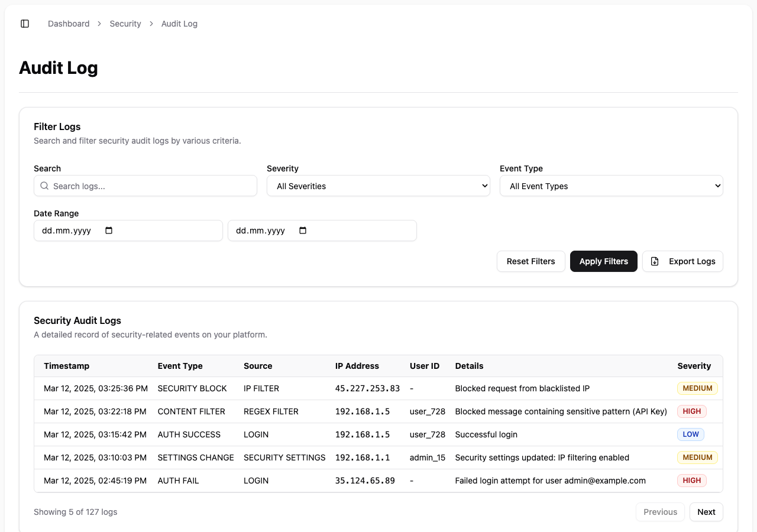Click the Reset Filters button
Viewport: 757px width, 532px height.
pos(531,261)
